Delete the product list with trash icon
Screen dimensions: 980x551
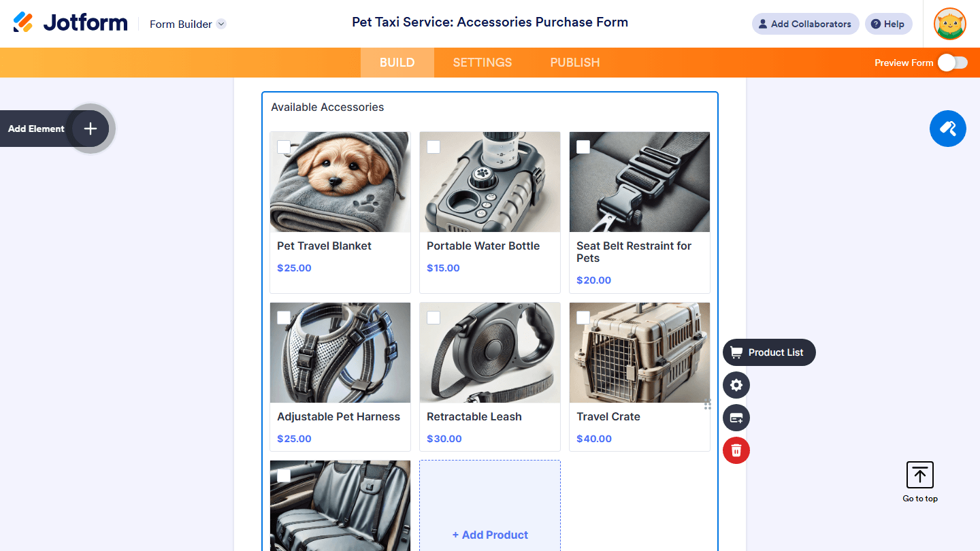(736, 450)
